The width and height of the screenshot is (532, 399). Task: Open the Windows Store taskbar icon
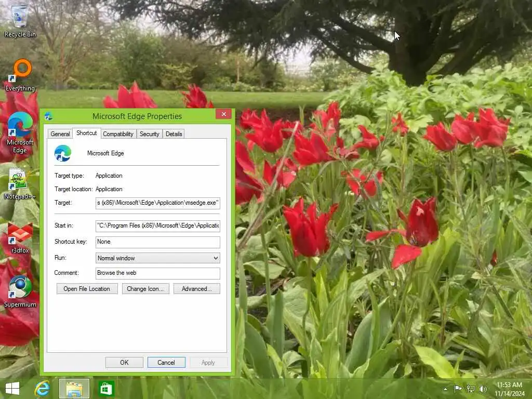coord(105,389)
